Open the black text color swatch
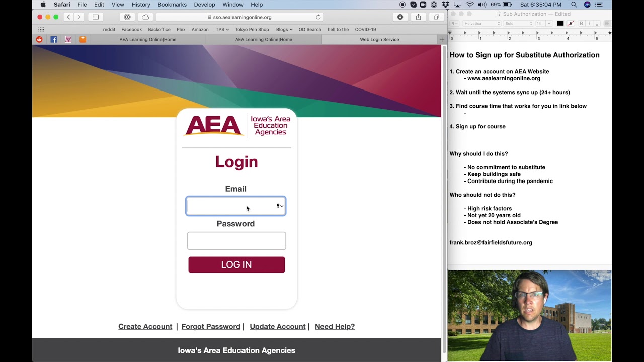Image resolution: width=644 pixels, height=362 pixels. (x=560, y=24)
